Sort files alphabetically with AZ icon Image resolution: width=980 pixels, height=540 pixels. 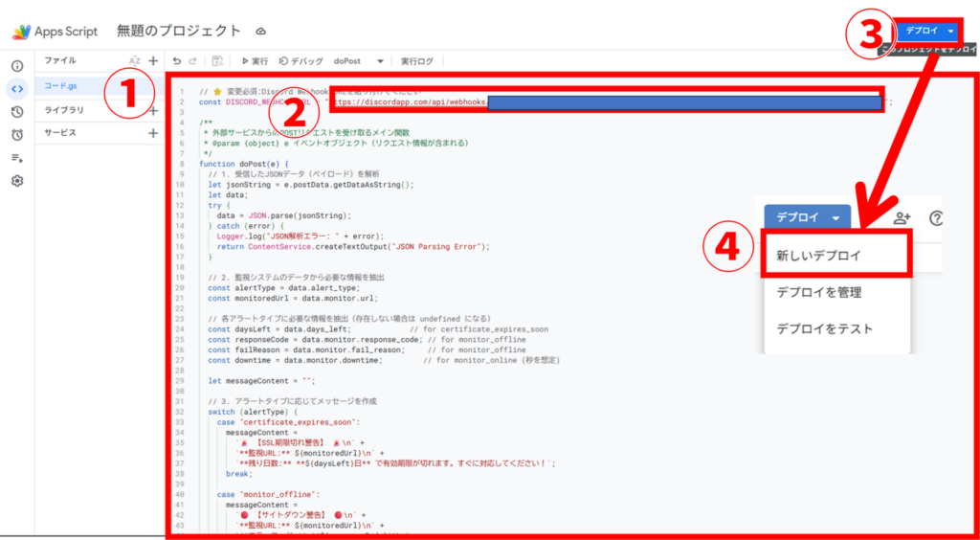(135, 60)
